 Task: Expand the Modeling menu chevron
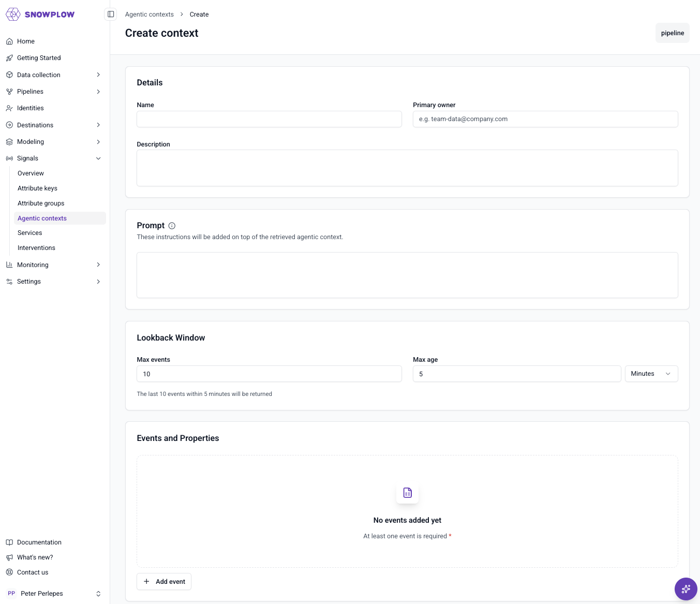pyautogui.click(x=98, y=142)
